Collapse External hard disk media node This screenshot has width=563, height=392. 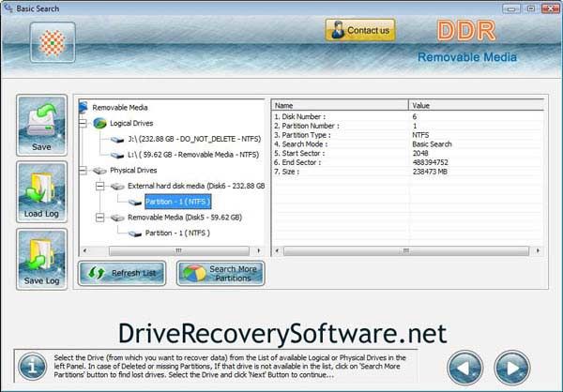pos(100,186)
